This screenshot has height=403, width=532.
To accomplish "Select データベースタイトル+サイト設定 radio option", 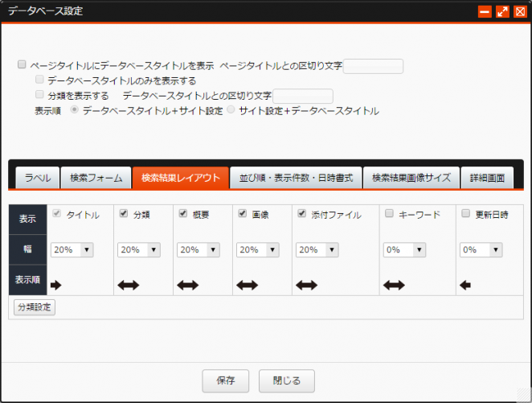I will (x=74, y=109).
